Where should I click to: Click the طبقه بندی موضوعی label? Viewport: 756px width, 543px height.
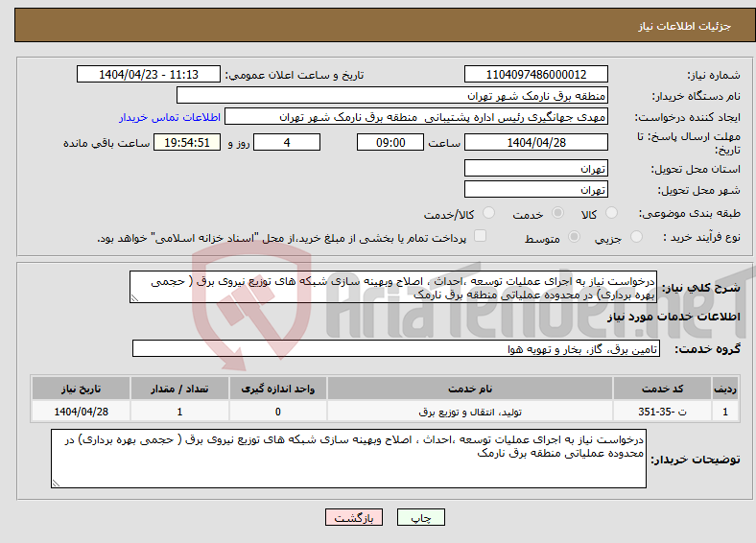coord(690,213)
